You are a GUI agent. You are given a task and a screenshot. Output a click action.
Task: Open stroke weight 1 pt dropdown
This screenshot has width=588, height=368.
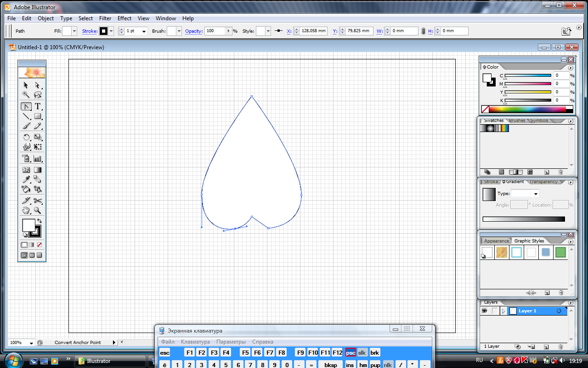[144, 31]
